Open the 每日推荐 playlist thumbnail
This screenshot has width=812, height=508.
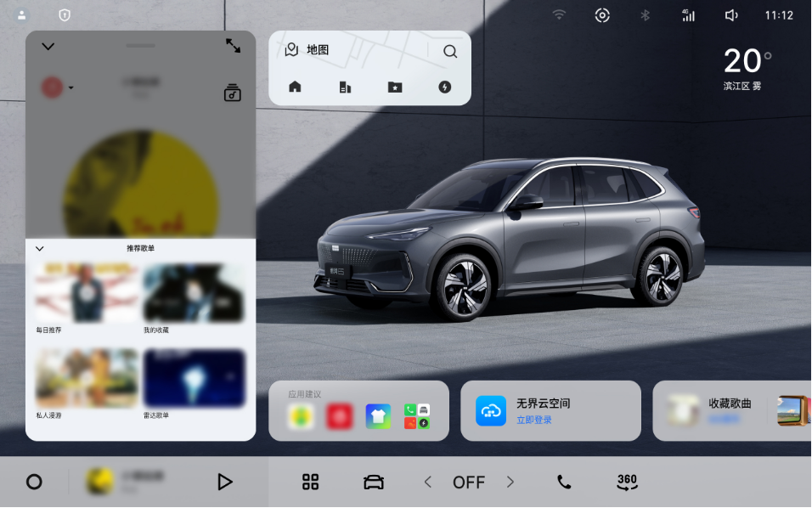point(87,293)
